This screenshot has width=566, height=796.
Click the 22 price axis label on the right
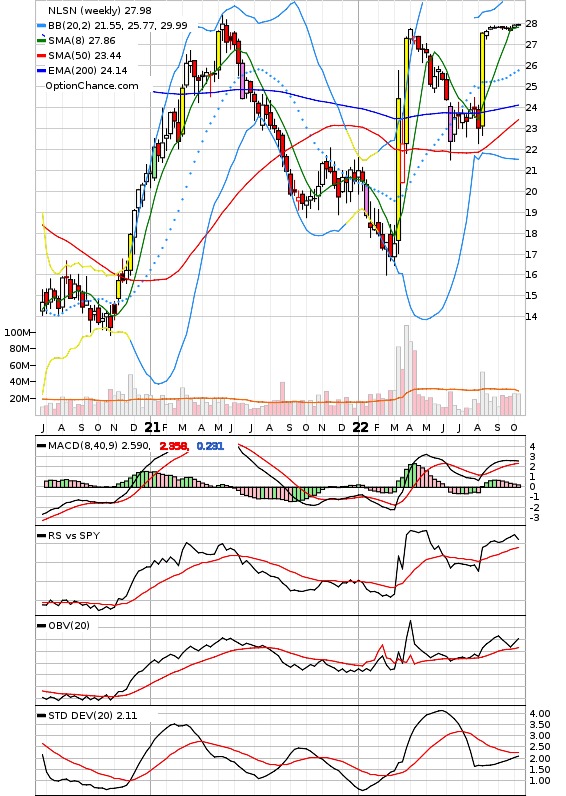pyautogui.click(x=531, y=149)
